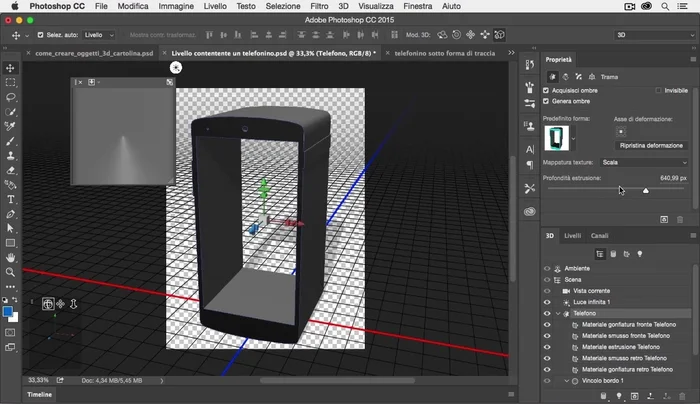The height and width of the screenshot is (404, 700).
Task: Open the Filtro menu
Action: [x=319, y=6]
